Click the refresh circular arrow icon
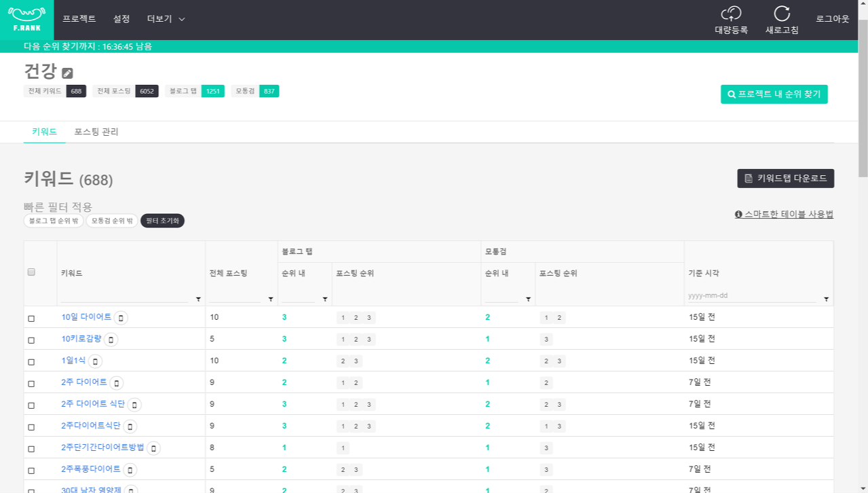Image resolution: width=868 pixels, height=493 pixels. (x=782, y=14)
